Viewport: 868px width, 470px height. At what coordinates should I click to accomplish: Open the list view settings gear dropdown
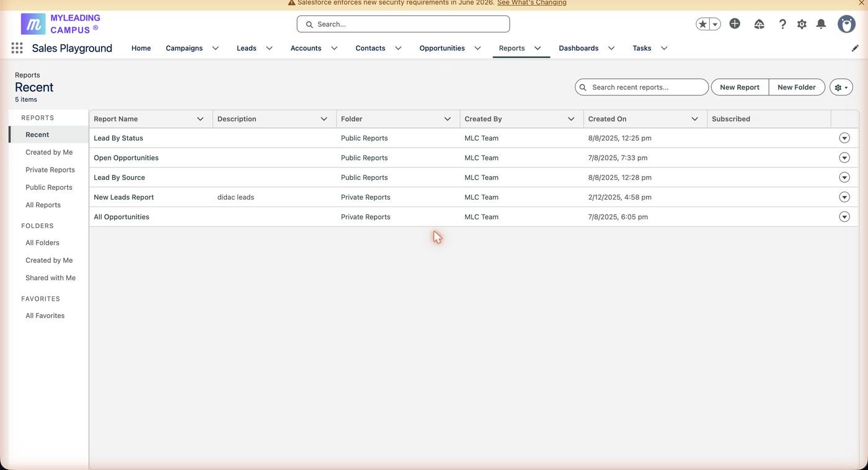click(x=841, y=87)
